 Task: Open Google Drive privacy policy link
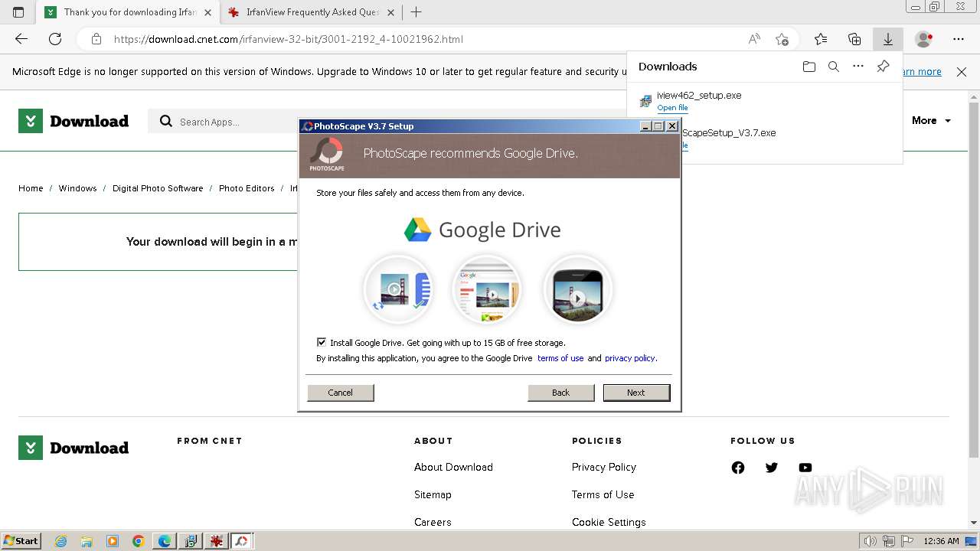pos(630,358)
